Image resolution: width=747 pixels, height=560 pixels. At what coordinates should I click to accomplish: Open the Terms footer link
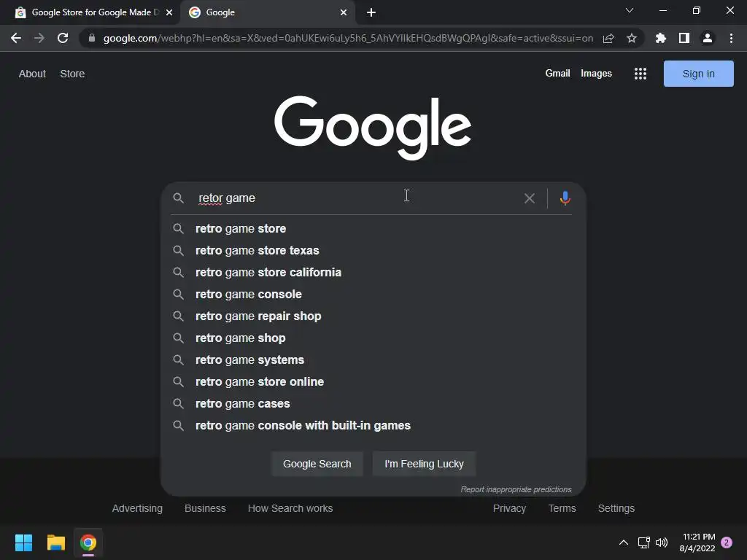(562, 508)
